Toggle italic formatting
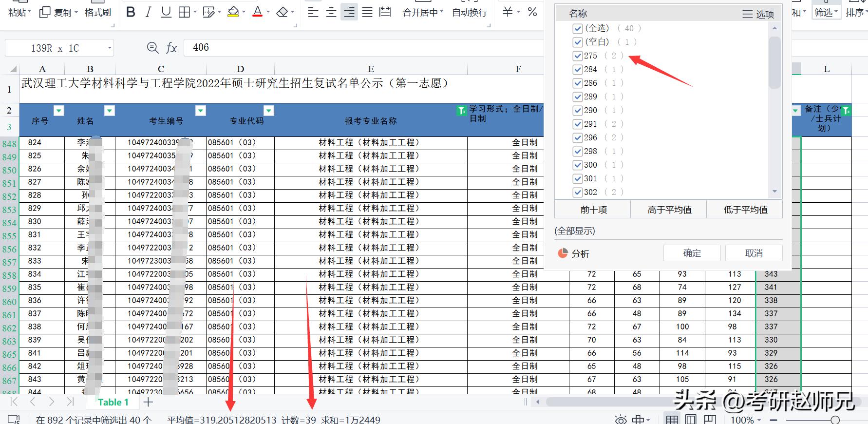This screenshot has height=424, width=868. coord(149,12)
